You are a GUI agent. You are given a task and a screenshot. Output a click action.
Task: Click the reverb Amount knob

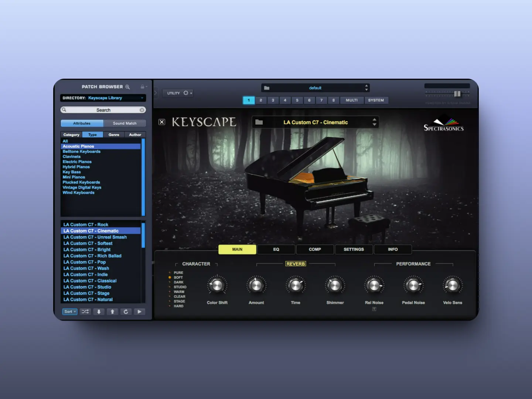coord(256,285)
